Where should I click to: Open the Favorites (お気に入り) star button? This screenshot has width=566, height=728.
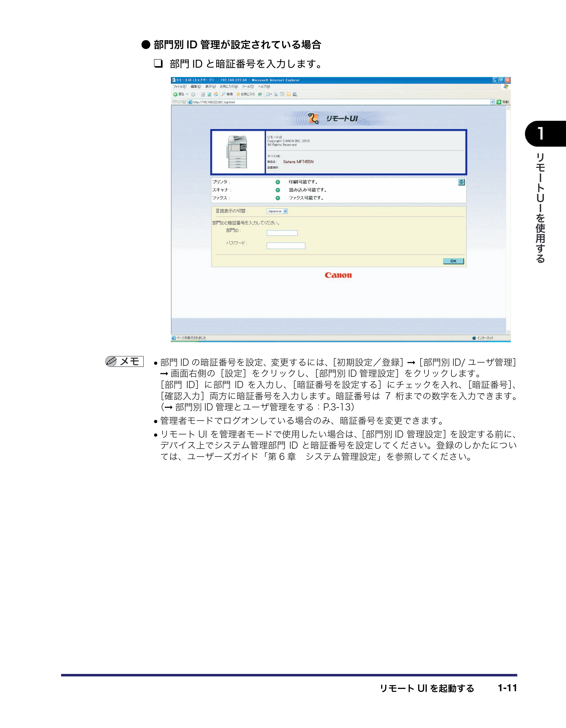point(246,94)
